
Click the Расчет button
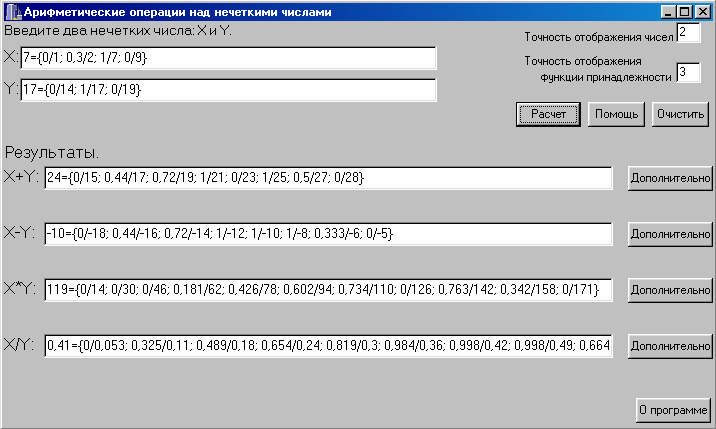(x=548, y=114)
